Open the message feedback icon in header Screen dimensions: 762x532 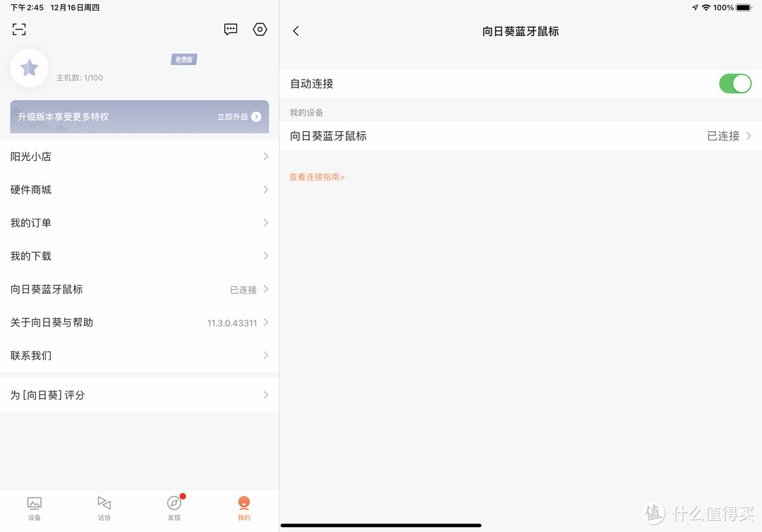coord(230,30)
